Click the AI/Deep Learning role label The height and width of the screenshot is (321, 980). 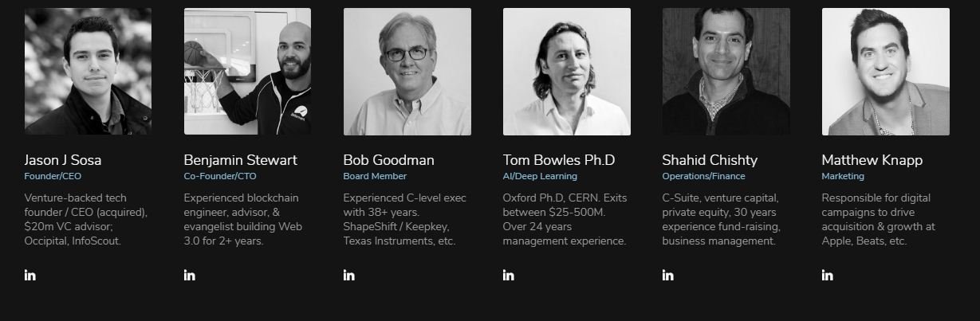[540, 176]
